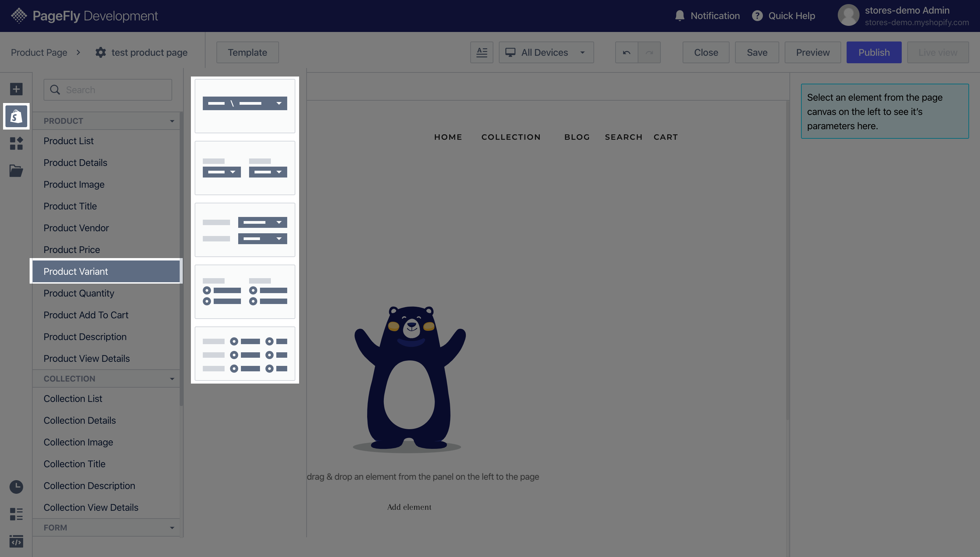This screenshot has width=980, height=557.
Task: Open the All Devices dropdown
Action: point(546,52)
